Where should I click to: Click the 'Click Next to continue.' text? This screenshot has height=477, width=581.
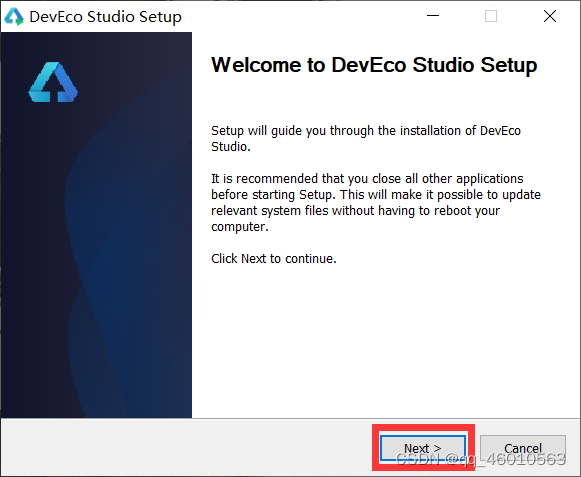point(274,258)
